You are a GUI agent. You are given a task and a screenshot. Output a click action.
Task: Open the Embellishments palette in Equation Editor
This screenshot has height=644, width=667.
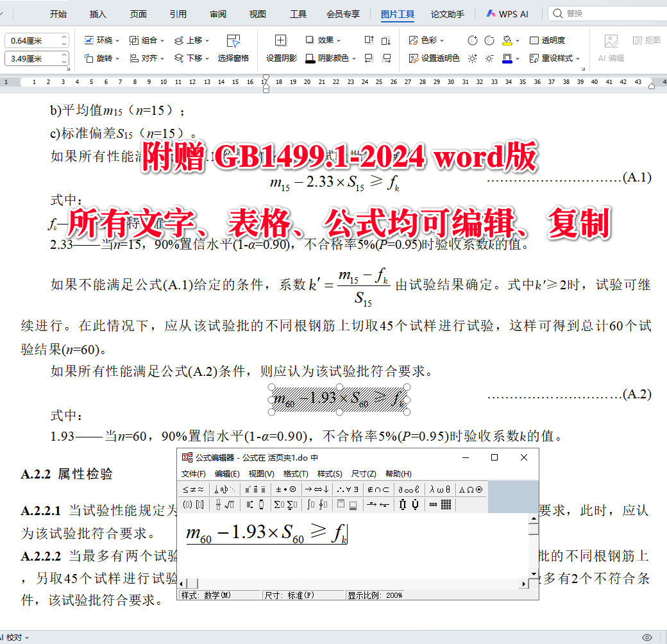point(255,489)
